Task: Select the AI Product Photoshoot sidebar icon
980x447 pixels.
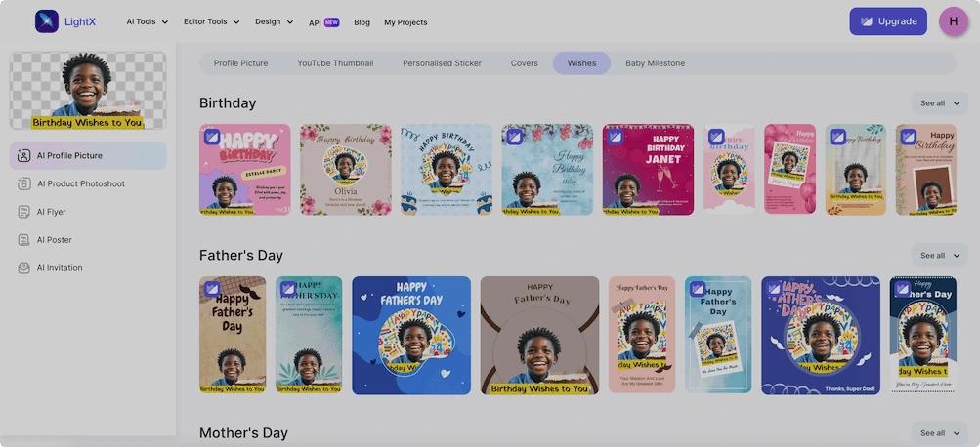Action: [x=24, y=183]
